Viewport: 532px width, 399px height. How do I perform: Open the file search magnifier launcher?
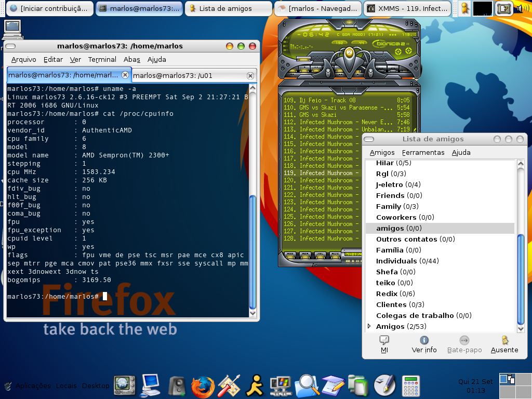(x=307, y=386)
